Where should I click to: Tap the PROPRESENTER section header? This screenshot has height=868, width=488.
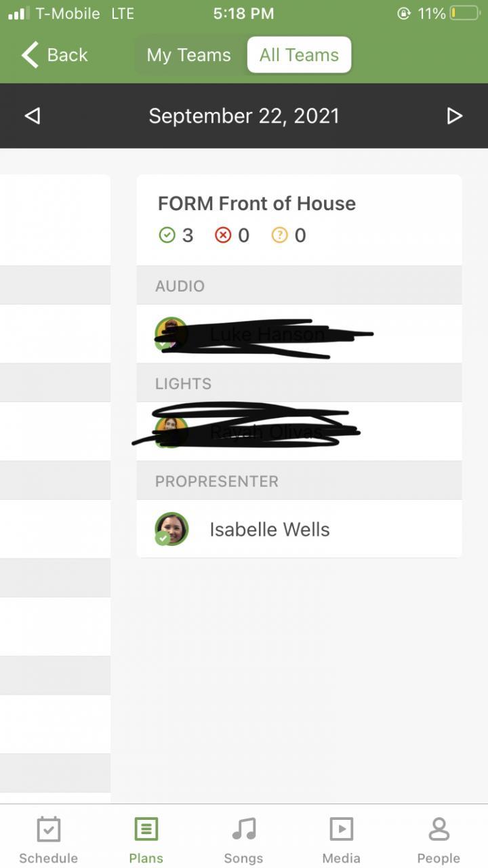(x=298, y=481)
